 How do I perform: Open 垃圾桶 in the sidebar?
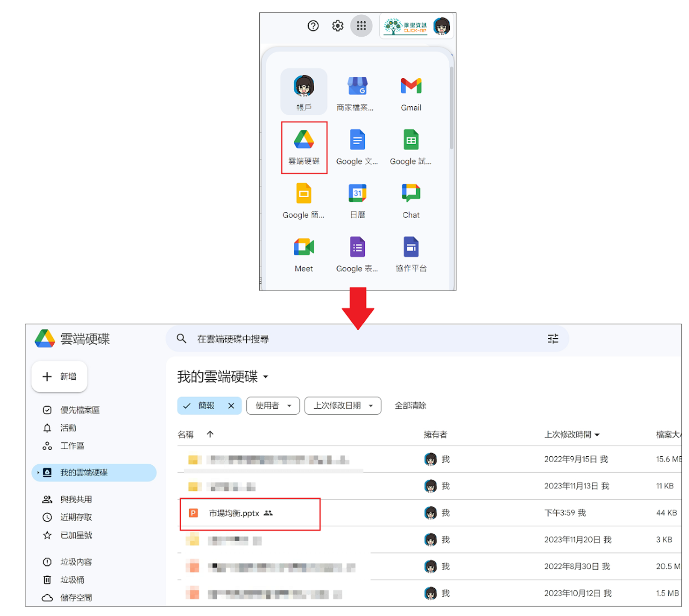(x=72, y=580)
